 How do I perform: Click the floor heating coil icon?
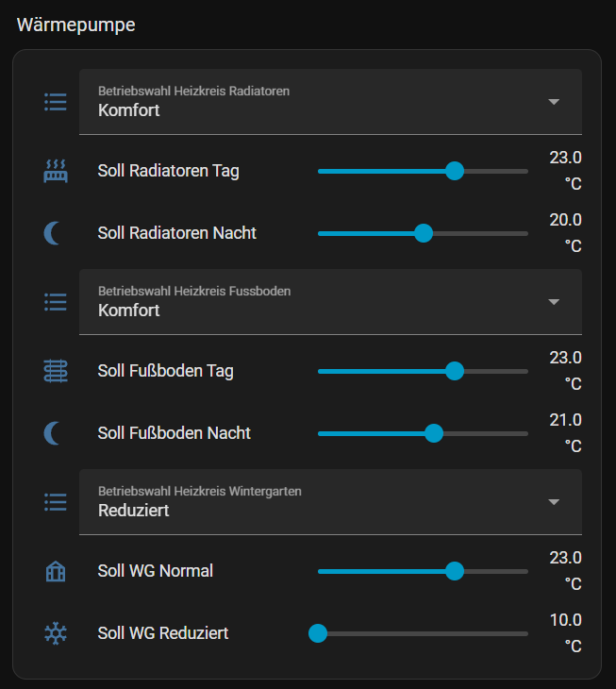coord(56,371)
